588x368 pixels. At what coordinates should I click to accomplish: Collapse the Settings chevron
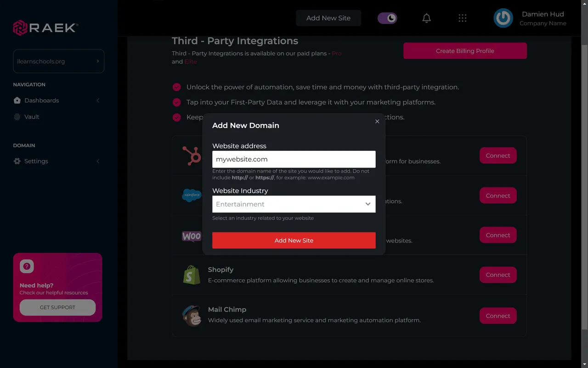[98, 161]
